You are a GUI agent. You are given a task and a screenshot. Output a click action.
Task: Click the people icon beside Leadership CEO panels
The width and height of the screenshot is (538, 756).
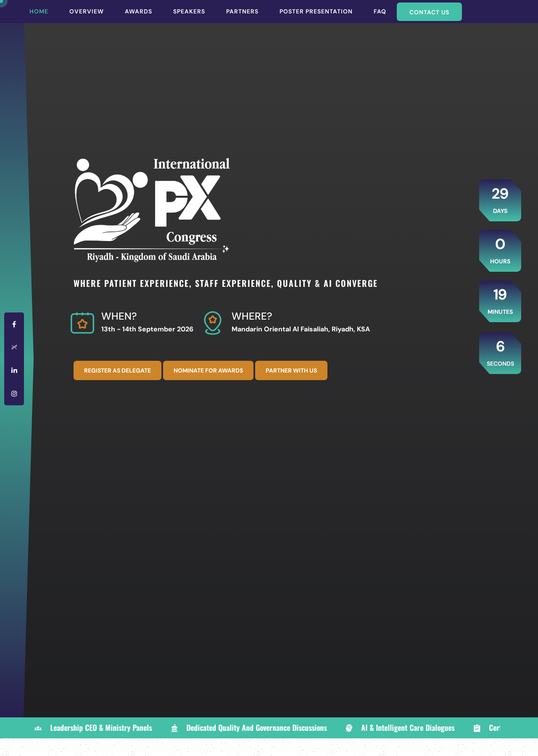point(38,728)
